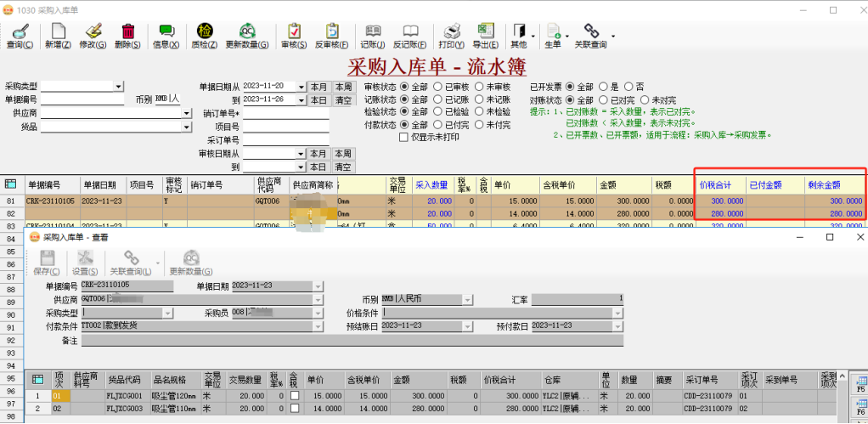Select 已付完 under 付款状态
868x424 pixels.
click(437, 125)
